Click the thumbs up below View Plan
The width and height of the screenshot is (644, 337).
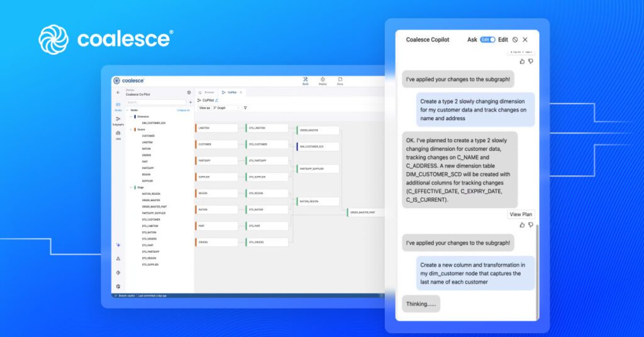coord(522,224)
